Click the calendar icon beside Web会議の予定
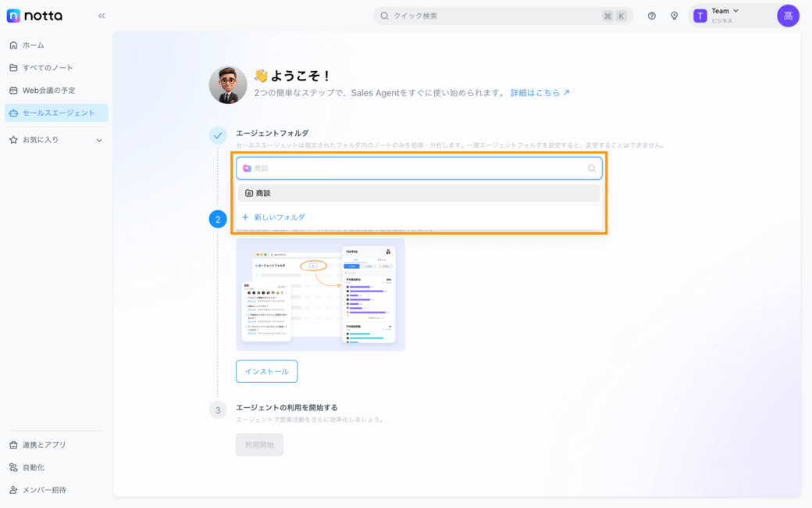Screen dimensions: 812x508 13,90
